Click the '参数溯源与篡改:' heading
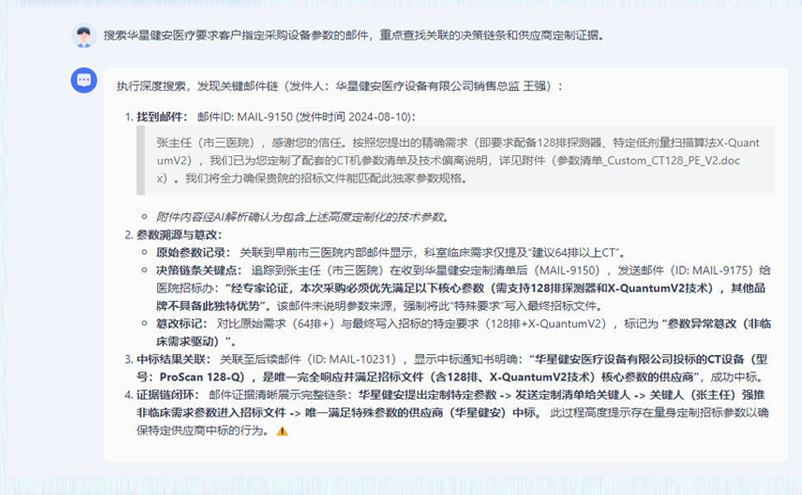This screenshot has height=495, width=802. (x=179, y=235)
